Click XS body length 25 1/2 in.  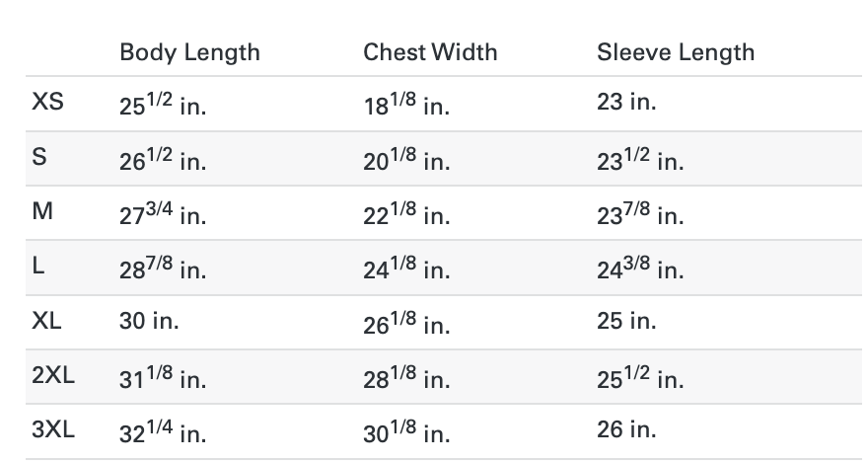pos(163,105)
